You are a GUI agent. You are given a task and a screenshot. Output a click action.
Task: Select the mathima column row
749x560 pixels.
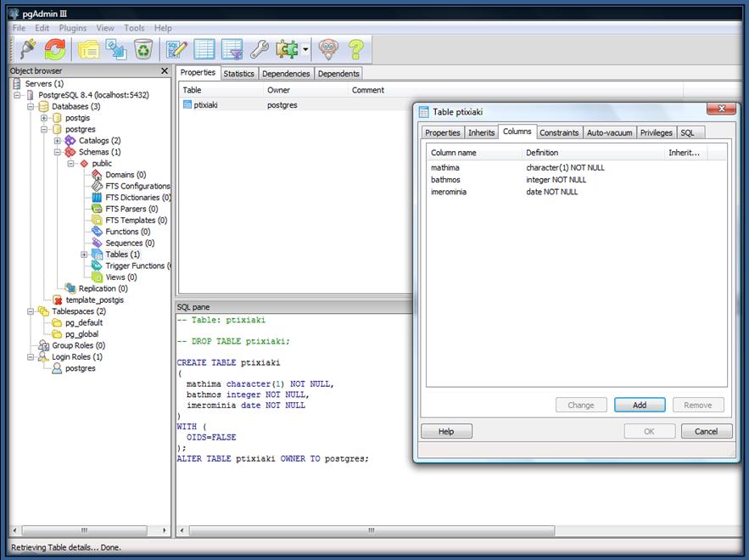click(577, 168)
